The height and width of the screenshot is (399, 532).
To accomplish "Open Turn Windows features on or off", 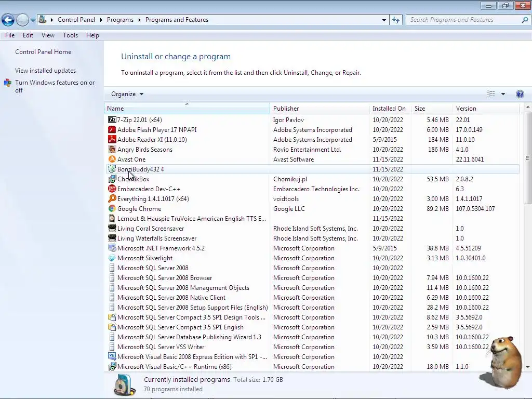I will tap(55, 86).
